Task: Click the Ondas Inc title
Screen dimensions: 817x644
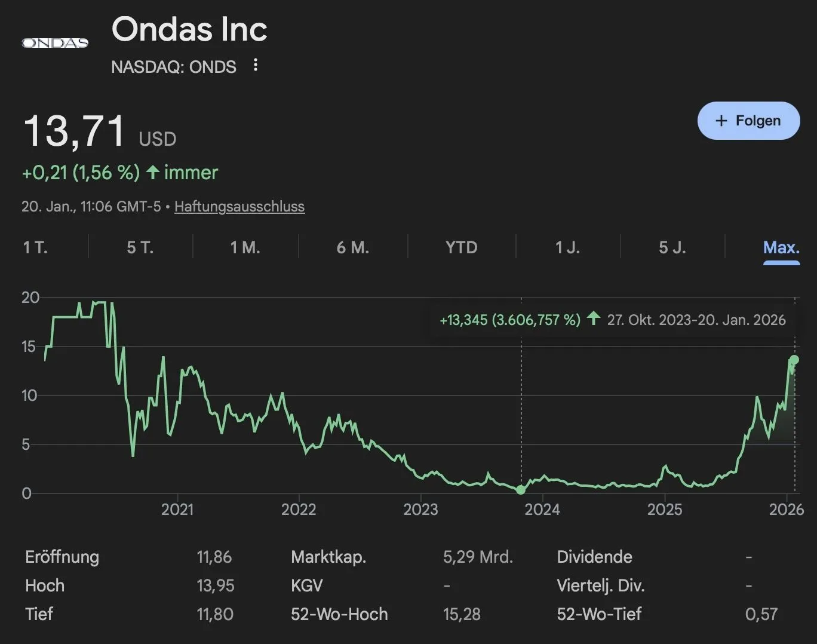Action: click(x=189, y=29)
